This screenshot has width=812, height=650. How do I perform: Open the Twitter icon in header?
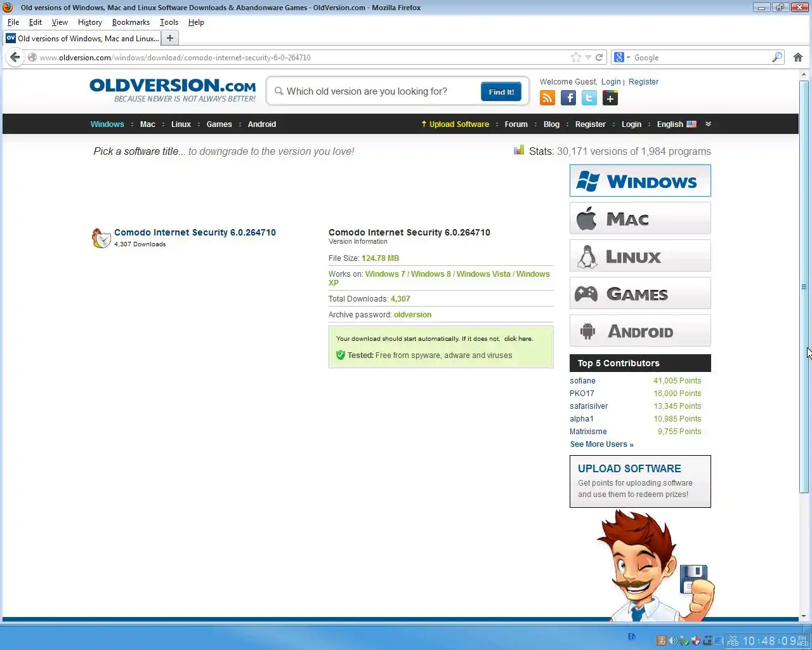589,98
